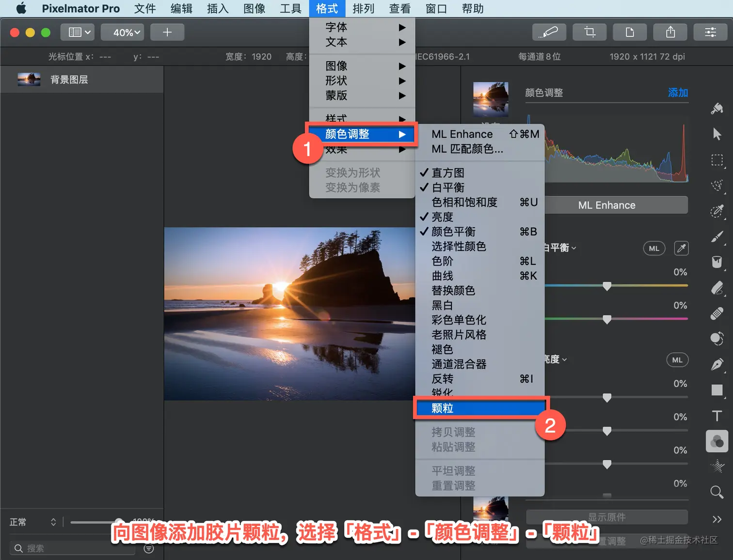Select the Rectangular Selection tool
733x560 pixels.
(x=717, y=160)
